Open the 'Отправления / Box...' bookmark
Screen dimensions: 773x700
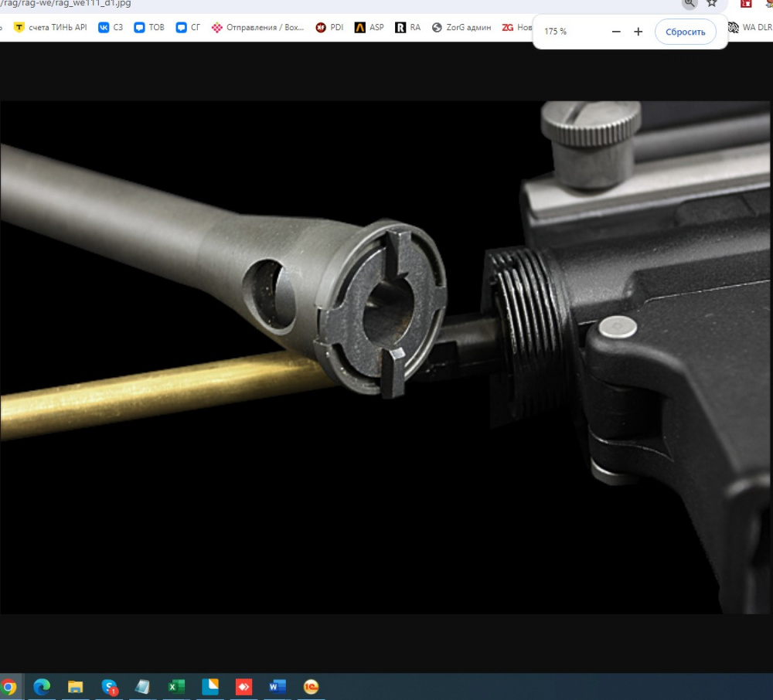tap(258, 27)
